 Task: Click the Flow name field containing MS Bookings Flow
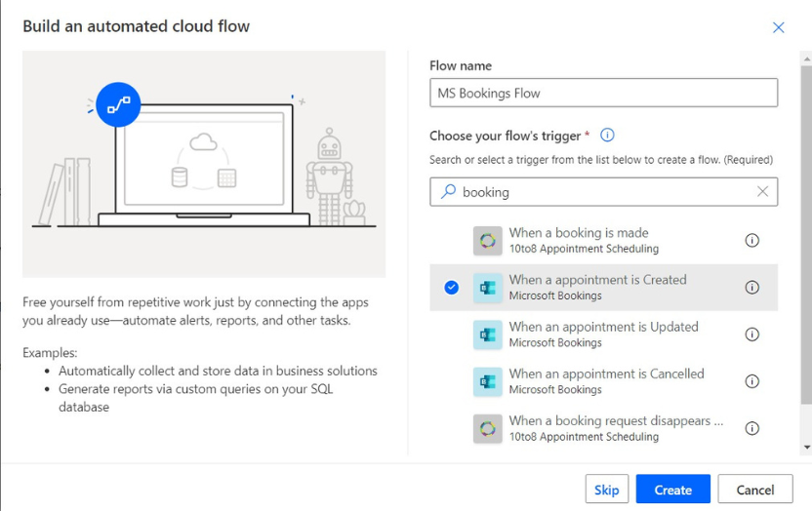[x=603, y=93]
